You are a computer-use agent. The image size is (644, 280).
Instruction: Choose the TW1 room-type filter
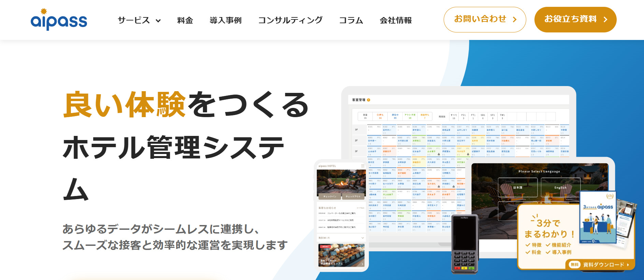pos(502,116)
